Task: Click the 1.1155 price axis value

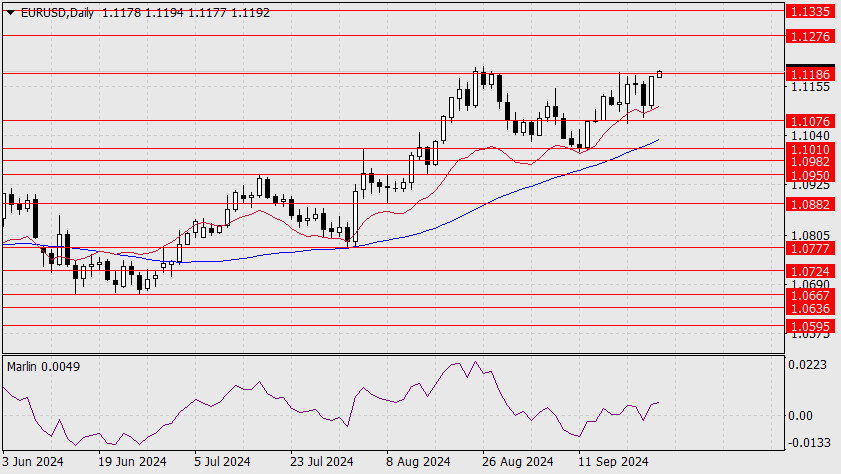Action: [x=810, y=87]
